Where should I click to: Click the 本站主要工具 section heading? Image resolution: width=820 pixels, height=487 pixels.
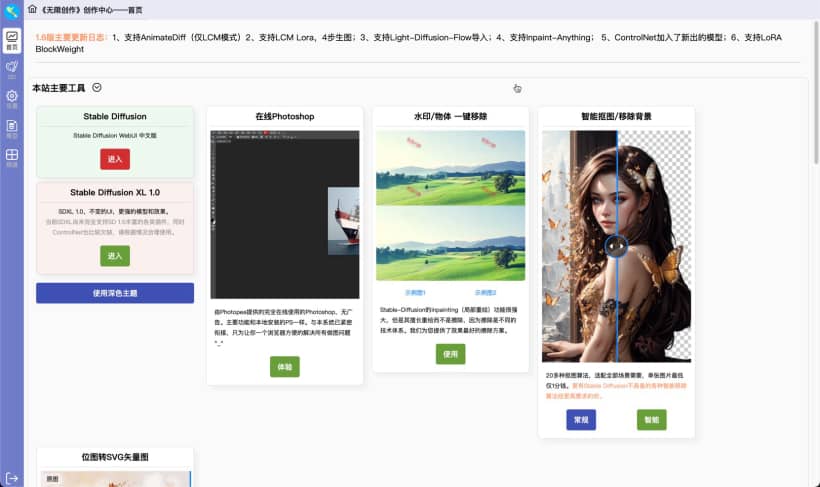click(59, 88)
